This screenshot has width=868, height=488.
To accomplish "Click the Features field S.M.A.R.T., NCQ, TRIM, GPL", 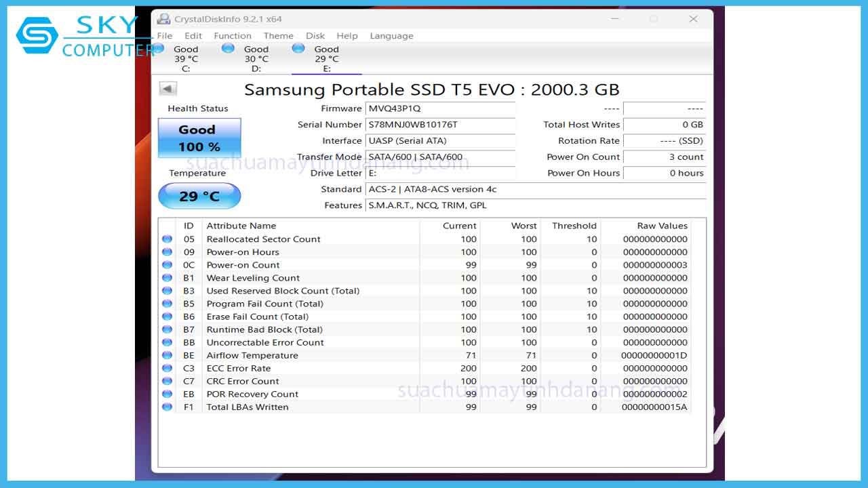I will tap(536, 205).
